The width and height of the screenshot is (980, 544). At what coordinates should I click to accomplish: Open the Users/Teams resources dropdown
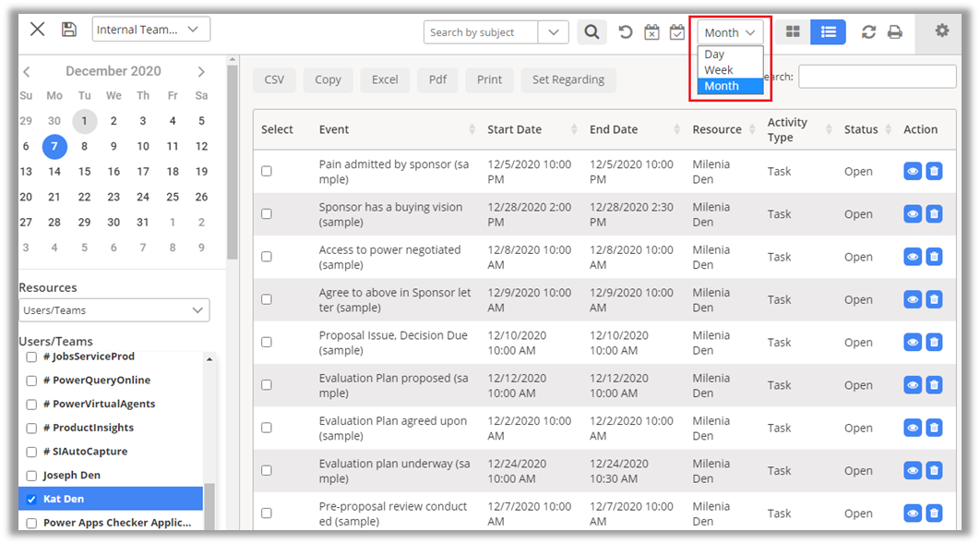point(114,310)
